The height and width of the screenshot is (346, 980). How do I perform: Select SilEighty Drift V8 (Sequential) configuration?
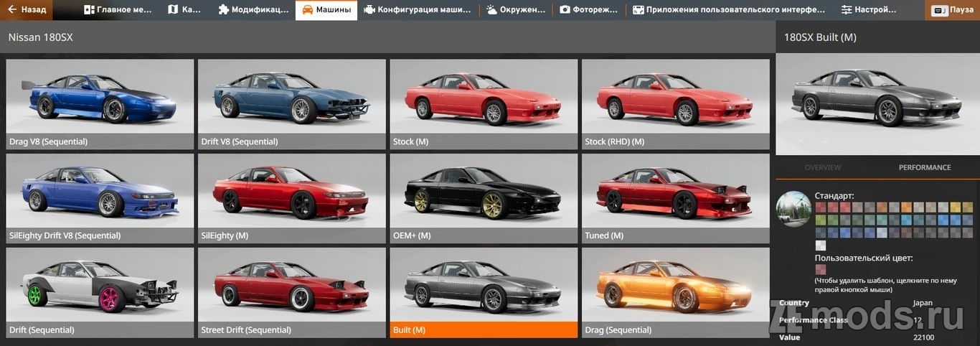click(100, 198)
